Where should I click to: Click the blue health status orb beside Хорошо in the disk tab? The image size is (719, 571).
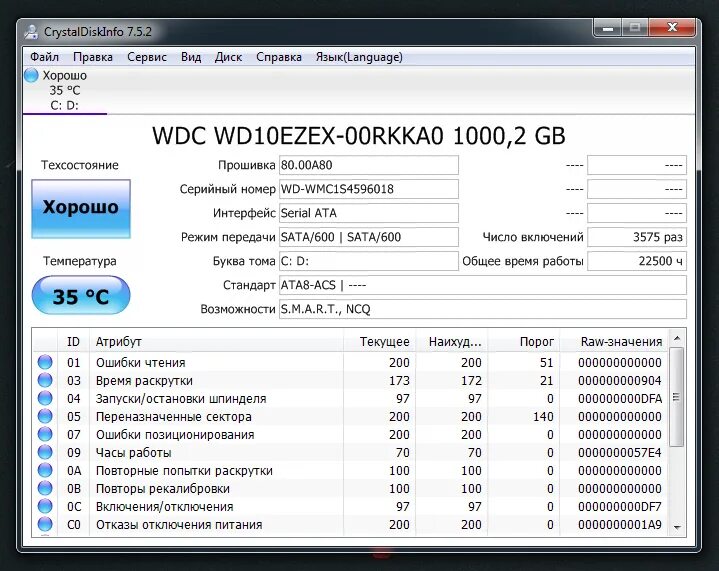point(31,75)
